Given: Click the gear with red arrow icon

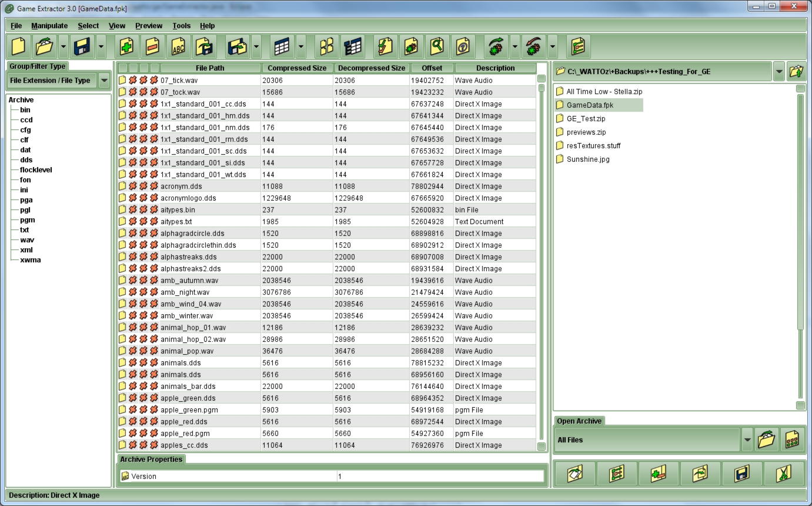Looking at the screenshot, I should tap(533, 46).
